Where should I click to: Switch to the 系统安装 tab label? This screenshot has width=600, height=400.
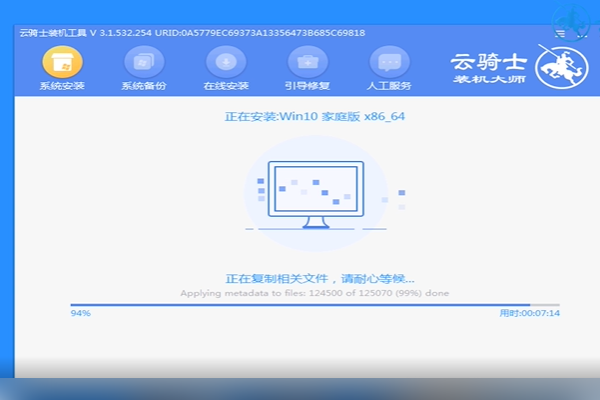pos(62,86)
